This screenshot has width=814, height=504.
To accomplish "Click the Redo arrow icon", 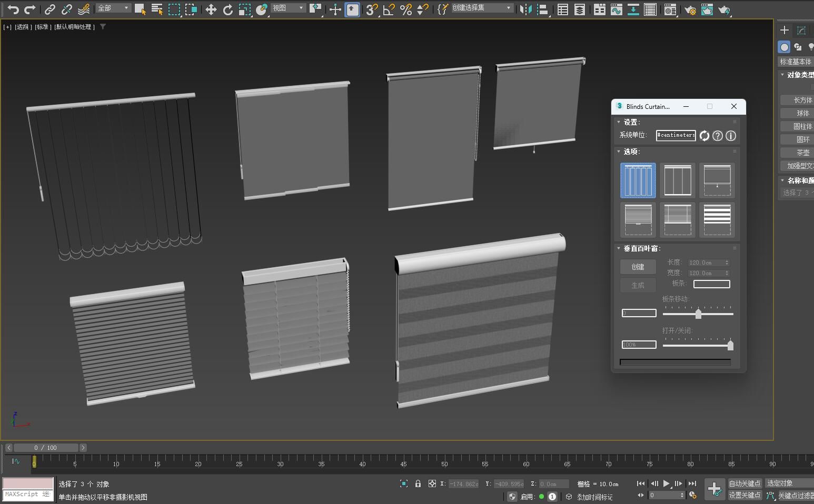I will click(31, 9).
